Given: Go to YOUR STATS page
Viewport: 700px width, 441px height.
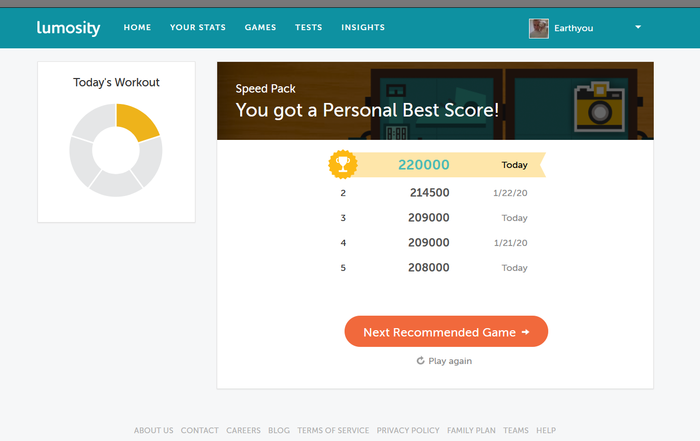Looking at the screenshot, I should [198, 27].
